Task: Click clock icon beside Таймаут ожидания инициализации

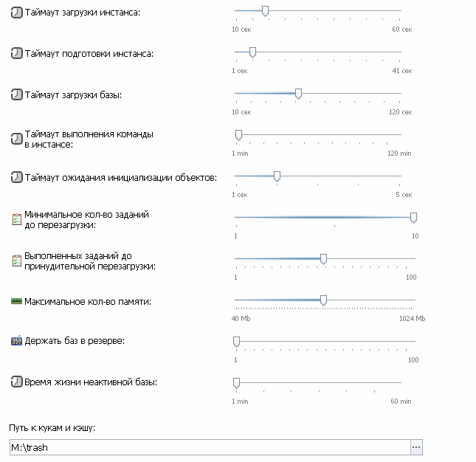Action: coord(17,178)
